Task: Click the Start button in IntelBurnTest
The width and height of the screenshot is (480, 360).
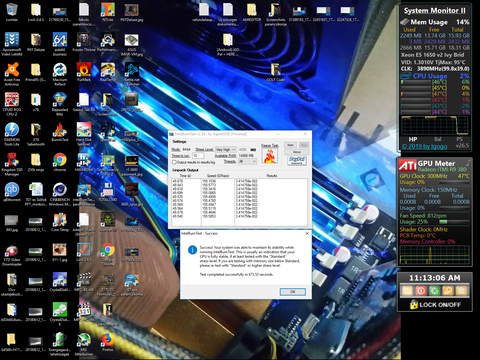Action: click(x=290, y=145)
